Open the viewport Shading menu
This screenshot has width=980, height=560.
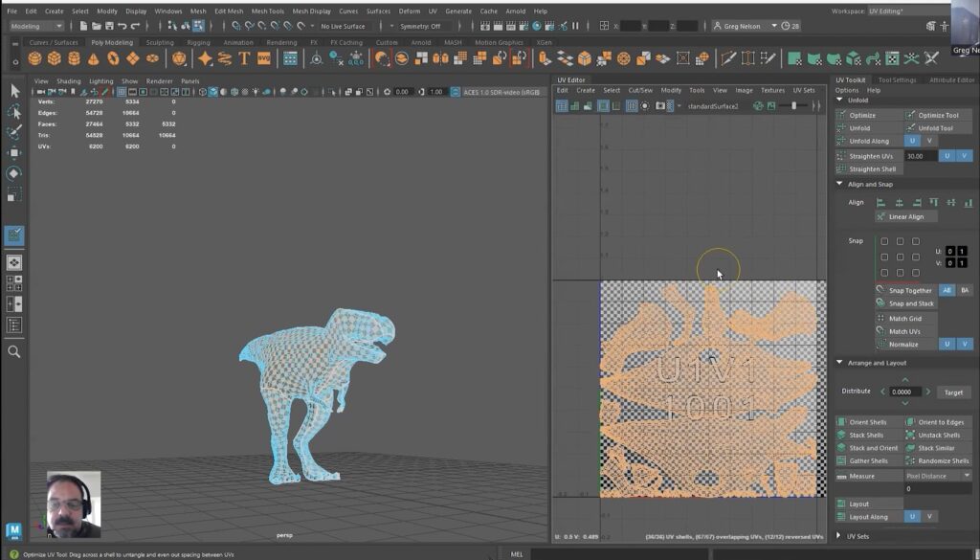pos(69,81)
